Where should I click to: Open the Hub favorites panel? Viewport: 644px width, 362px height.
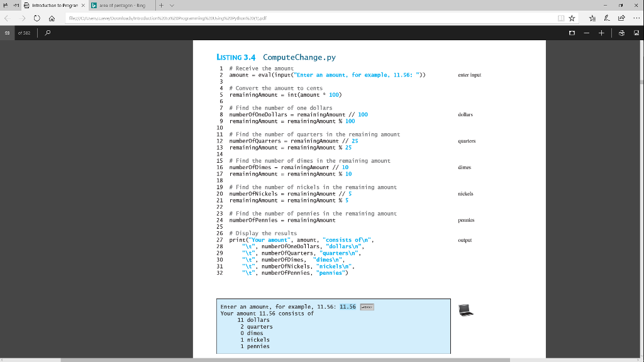(x=593, y=18)
